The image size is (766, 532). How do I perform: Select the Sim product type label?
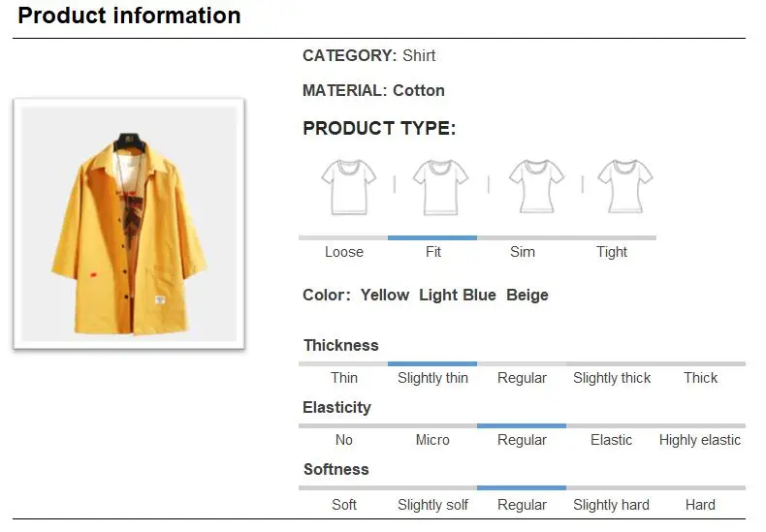click(x=523, y=252)
